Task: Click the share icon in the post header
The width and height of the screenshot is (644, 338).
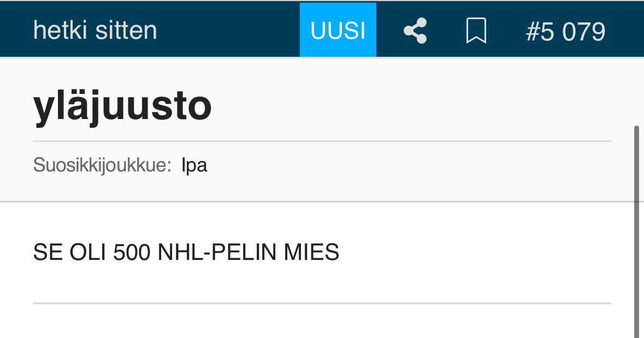Action: [415, 31]
